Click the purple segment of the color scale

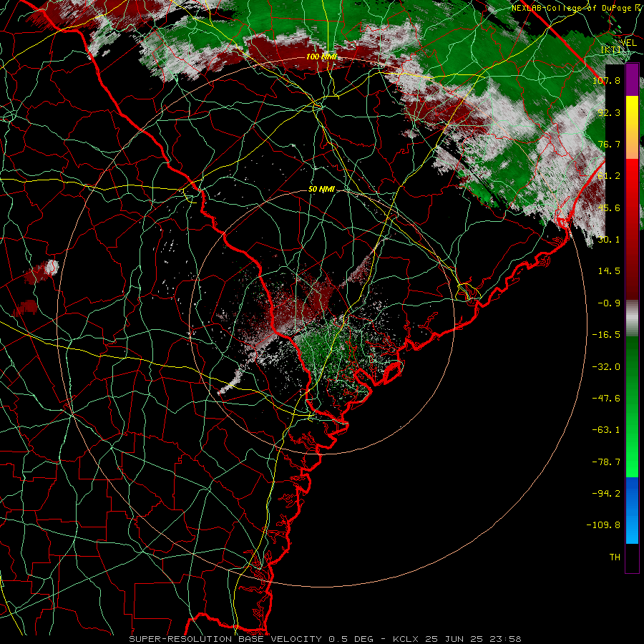coord(632,79)
